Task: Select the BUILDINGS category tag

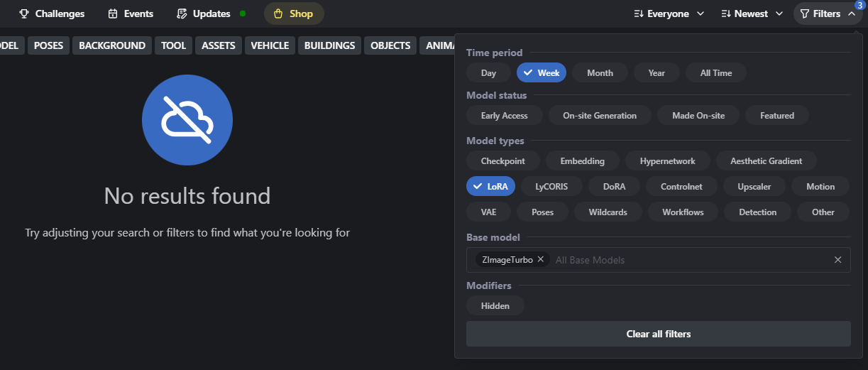Action: click(x=329, y=45)
